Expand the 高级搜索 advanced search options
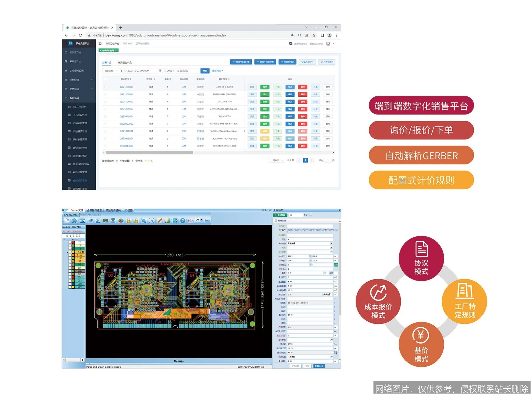 [x=217, y=71]
